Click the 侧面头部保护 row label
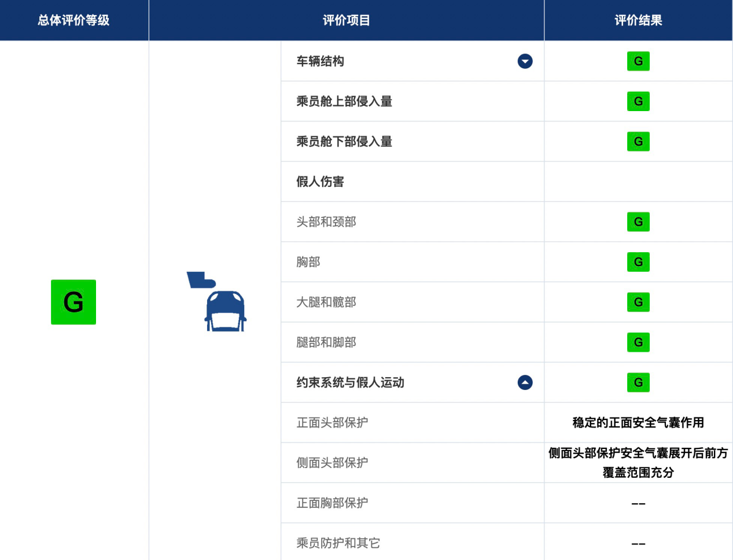The width and height of the screenshot is (733, 560). (332, 463)
